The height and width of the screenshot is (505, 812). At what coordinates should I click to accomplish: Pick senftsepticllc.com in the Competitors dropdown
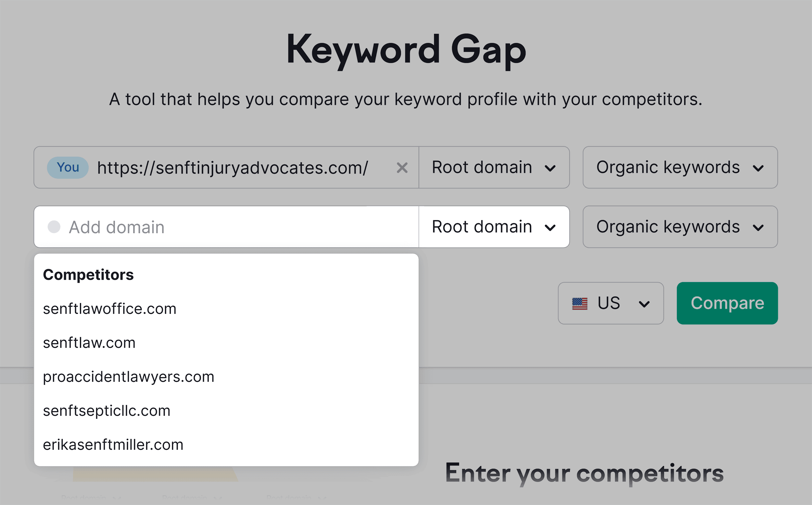point(107,410)
